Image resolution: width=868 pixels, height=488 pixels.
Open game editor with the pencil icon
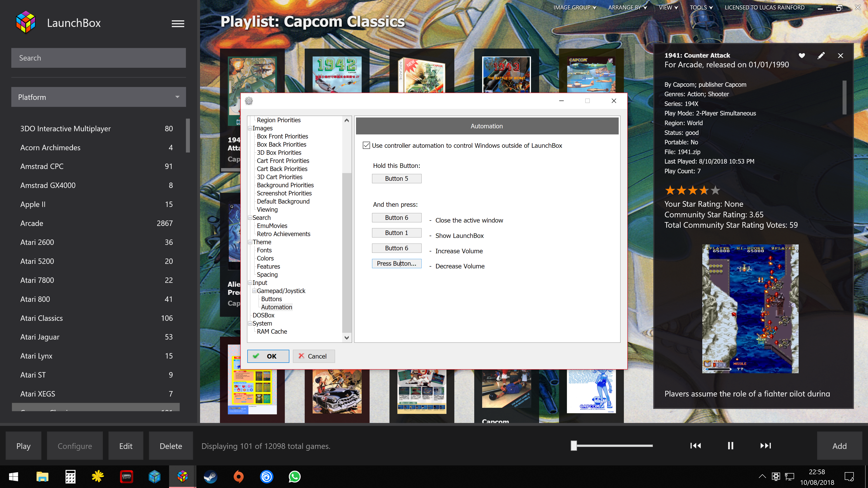click(x=821, y=56)
